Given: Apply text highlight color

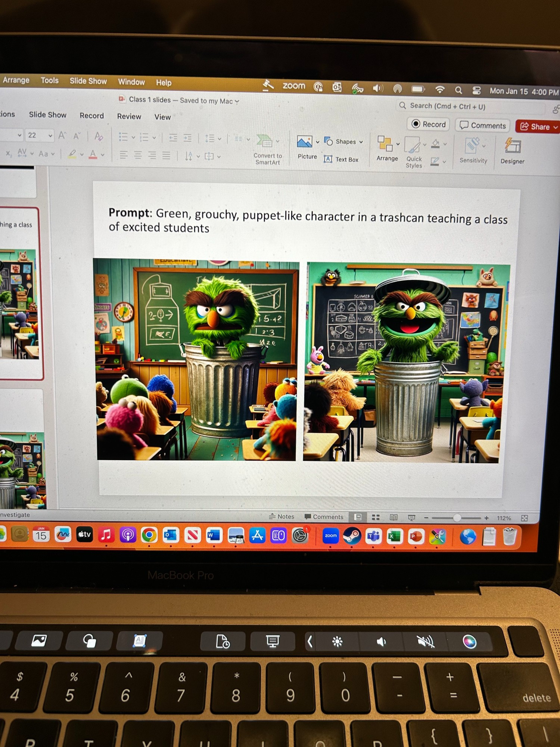Looking at the screenshot, I should 72,154.
